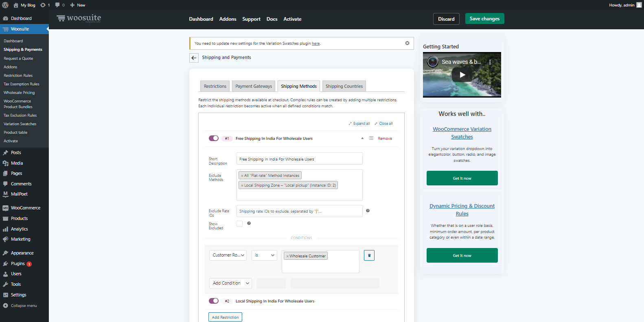The height and width of the screenshot is (322, 644).
Task: Check the Show Excluded checkbox
Action: click(x=239, y=224)
